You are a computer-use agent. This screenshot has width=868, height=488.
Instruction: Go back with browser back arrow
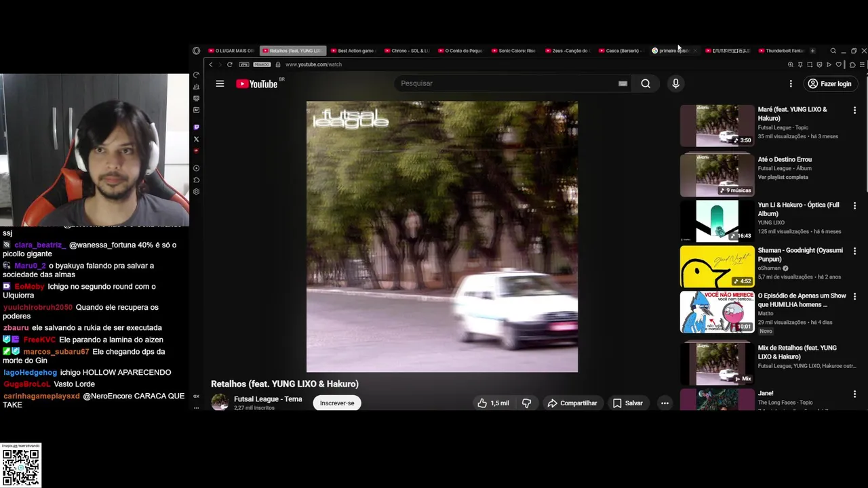coord(211,64)
